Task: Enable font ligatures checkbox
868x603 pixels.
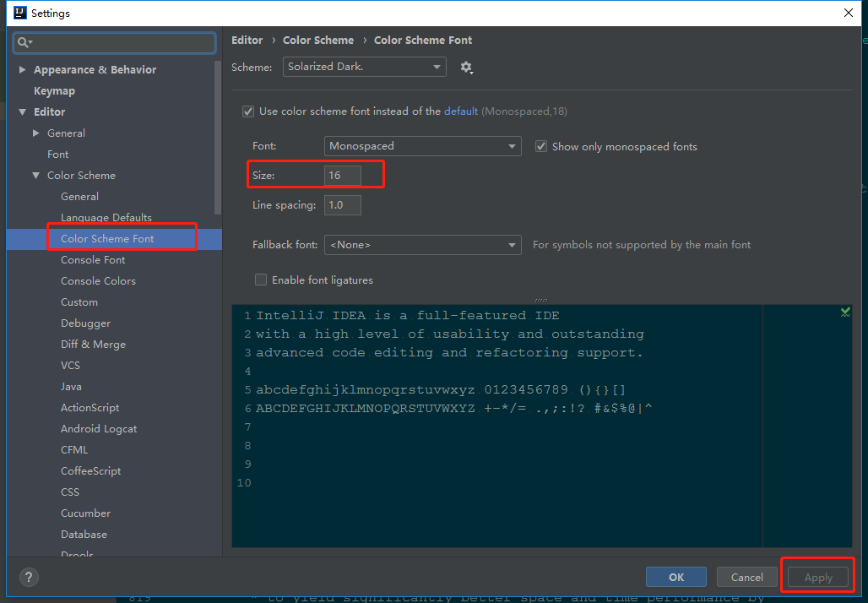Action: 261,280
